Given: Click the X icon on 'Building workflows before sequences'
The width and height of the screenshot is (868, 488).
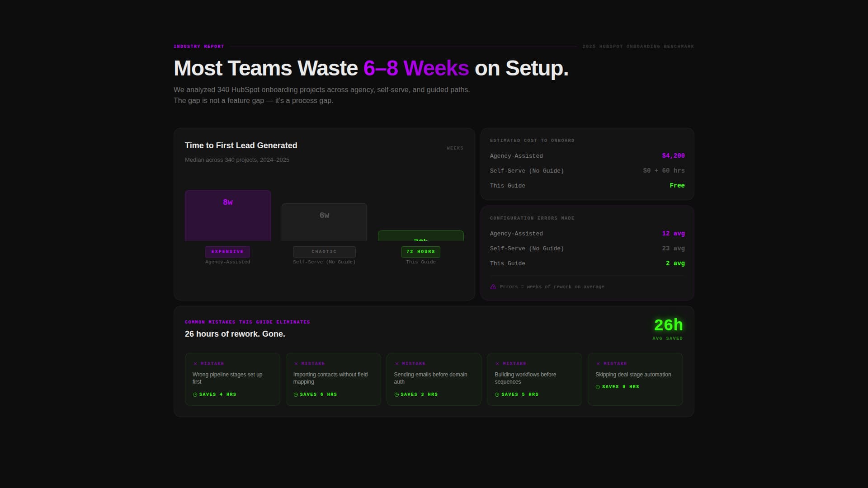Looking at the screenshot, I should (497, 363).
